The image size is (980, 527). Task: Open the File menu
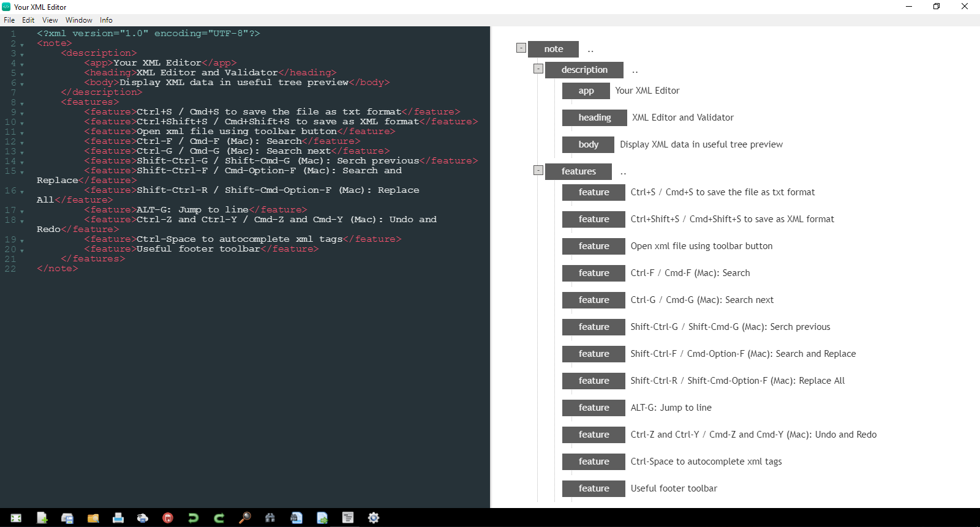point(9,20)
